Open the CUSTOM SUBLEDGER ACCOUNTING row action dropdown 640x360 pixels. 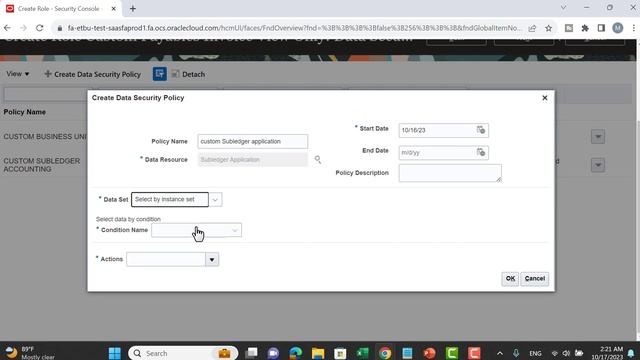point(598,165)
